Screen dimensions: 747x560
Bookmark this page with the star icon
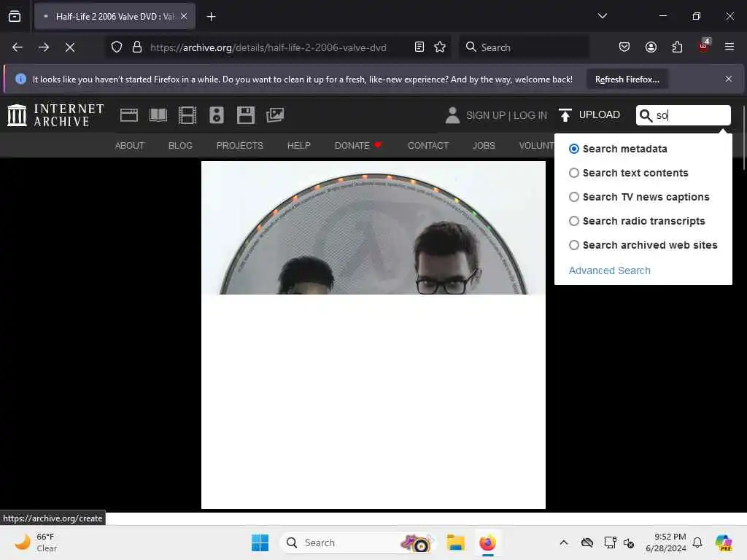pyautogui.click(x=440, y=47)
